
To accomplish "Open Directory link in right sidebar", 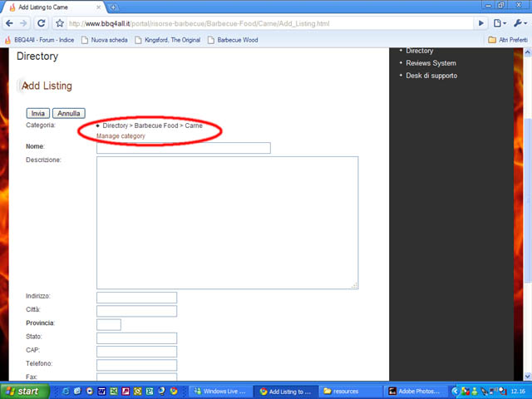I will tap(419, 51).
